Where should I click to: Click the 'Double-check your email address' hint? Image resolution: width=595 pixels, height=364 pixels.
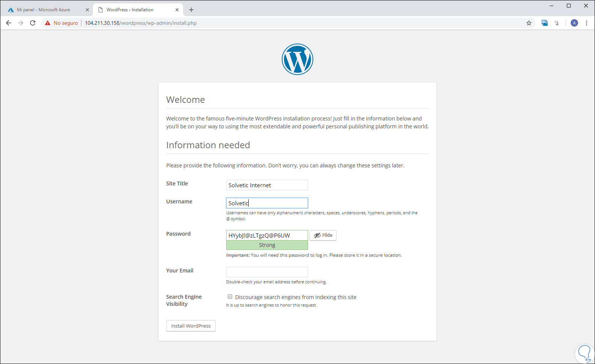click(276, 282)
